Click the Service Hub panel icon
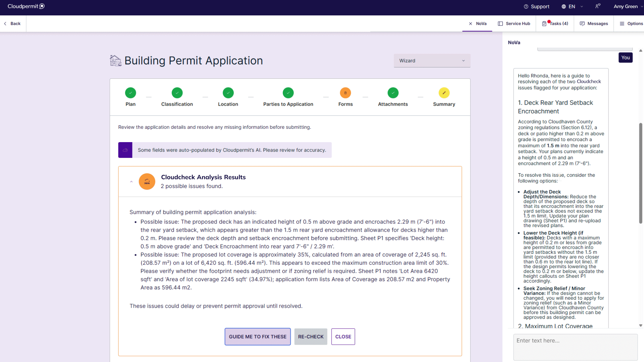This screenshot has width=644, height=362. coord(500,23)
